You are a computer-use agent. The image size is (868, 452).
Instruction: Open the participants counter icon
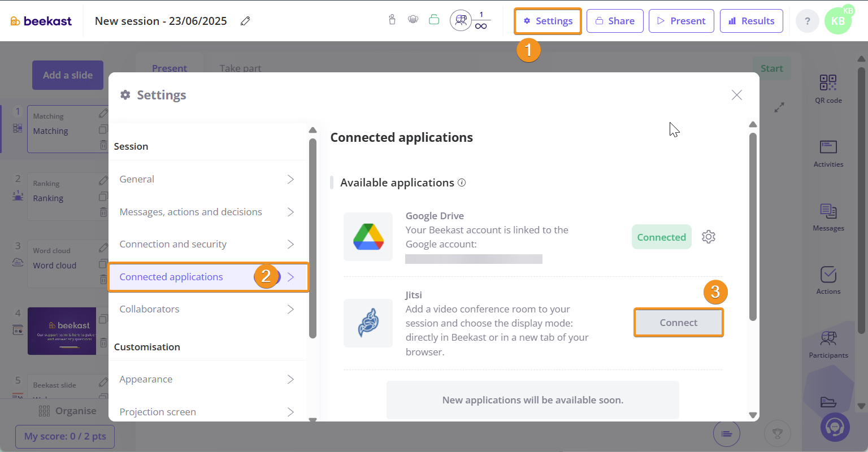point(461,21)
